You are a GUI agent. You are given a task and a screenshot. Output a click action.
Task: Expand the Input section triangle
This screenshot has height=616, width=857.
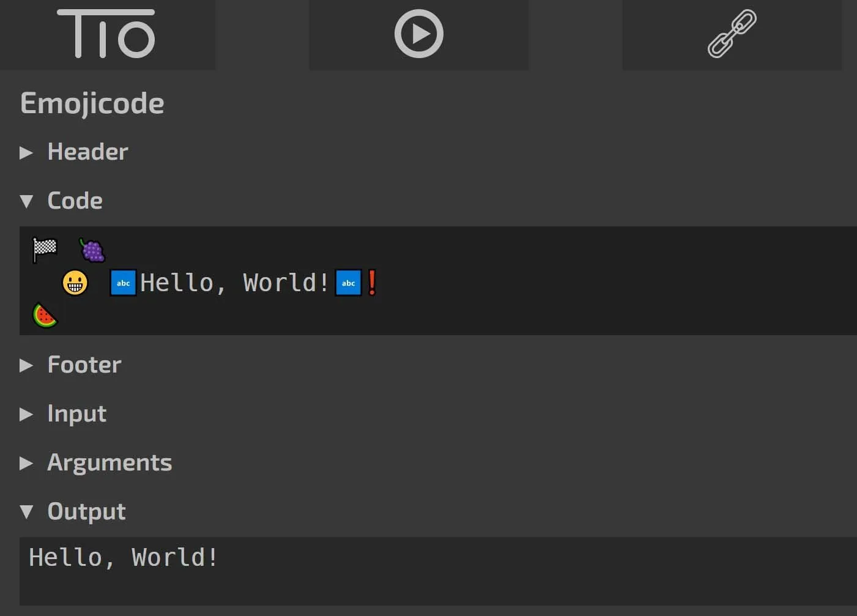pos(26,414)
